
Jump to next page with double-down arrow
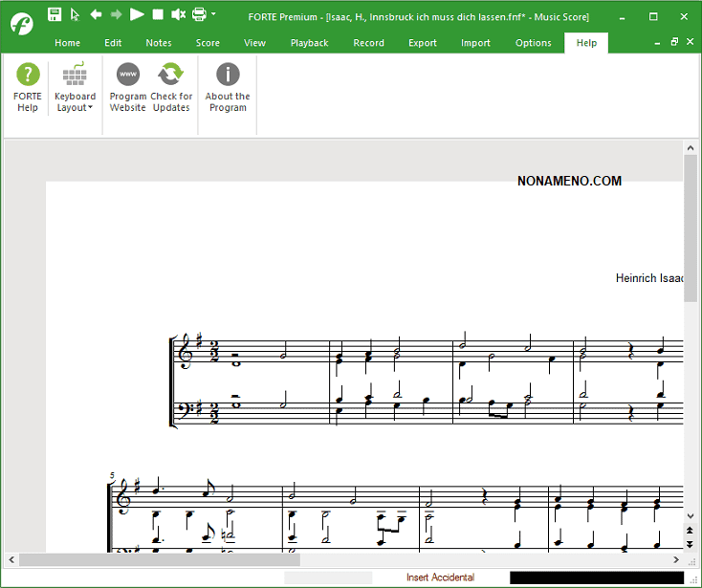(x=690, y=544)
